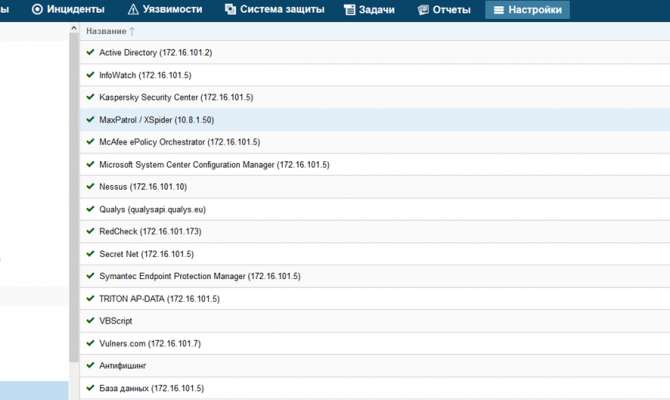Click the green checkmark beside MaxPatrol / XSpider
Image resolution: width=670 pixels, height=400 pixels.
[90, 119]
